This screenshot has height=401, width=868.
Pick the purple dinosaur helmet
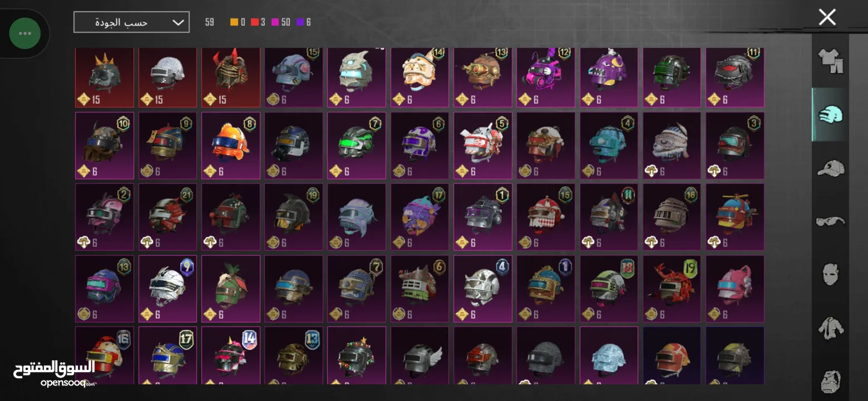click(x=609, y=77)
